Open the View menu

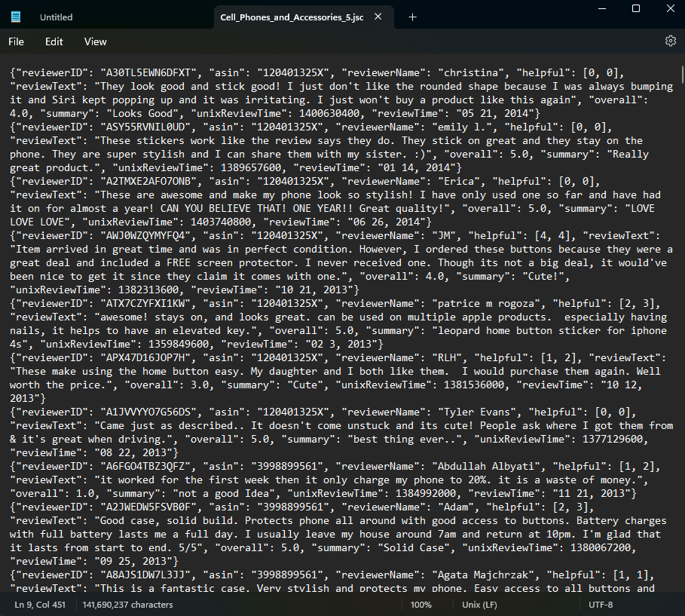95,41
